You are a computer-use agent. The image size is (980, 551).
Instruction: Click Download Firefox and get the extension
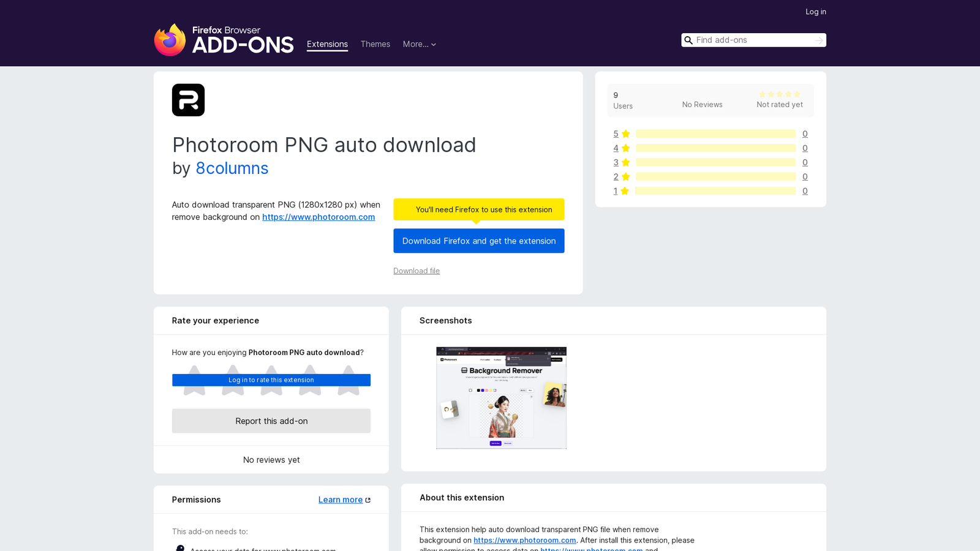tap(479, 241)
